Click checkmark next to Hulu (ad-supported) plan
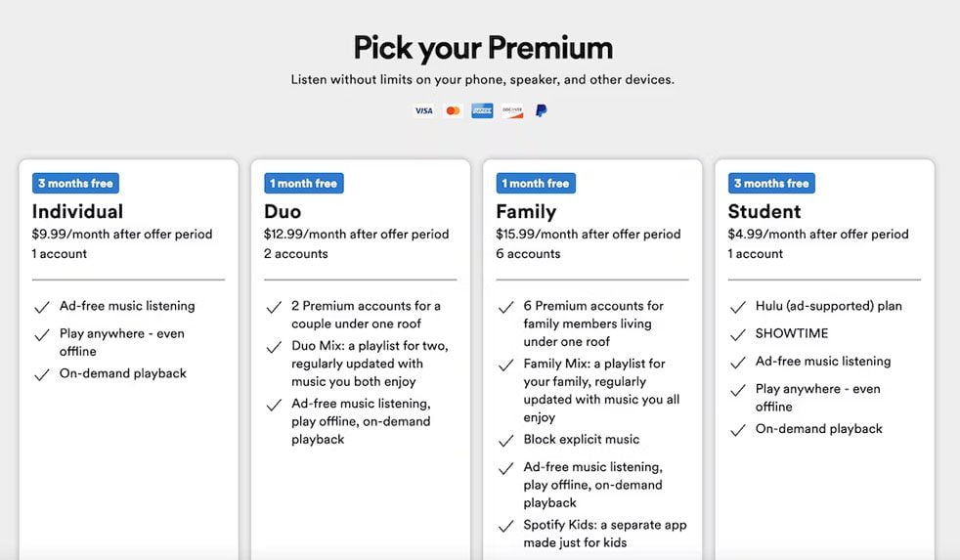 tap(738, 307)
